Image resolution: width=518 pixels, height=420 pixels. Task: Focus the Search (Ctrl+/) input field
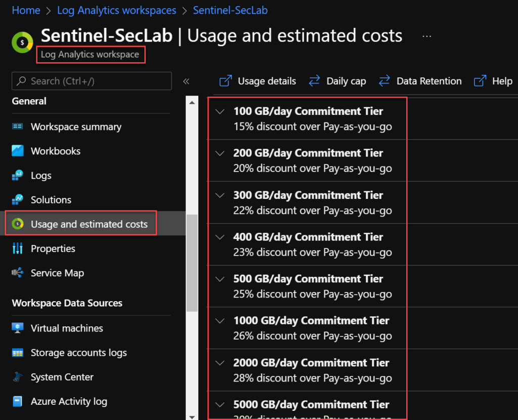point(92,81)
